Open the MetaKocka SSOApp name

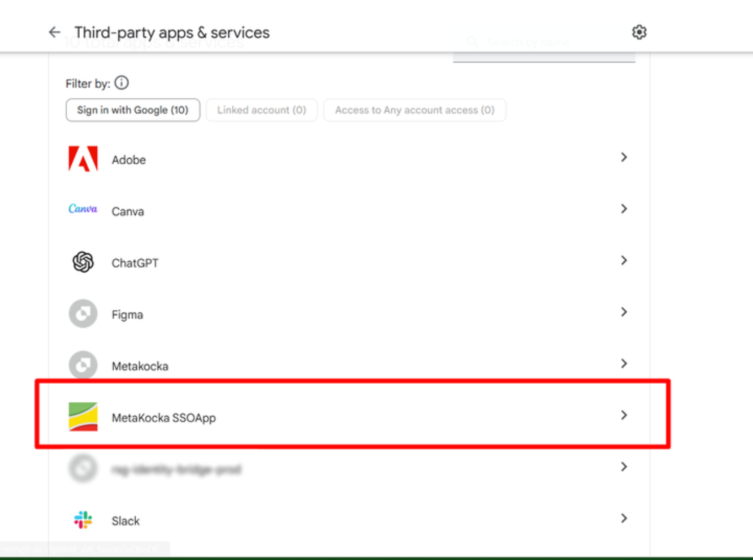point(164,418)
